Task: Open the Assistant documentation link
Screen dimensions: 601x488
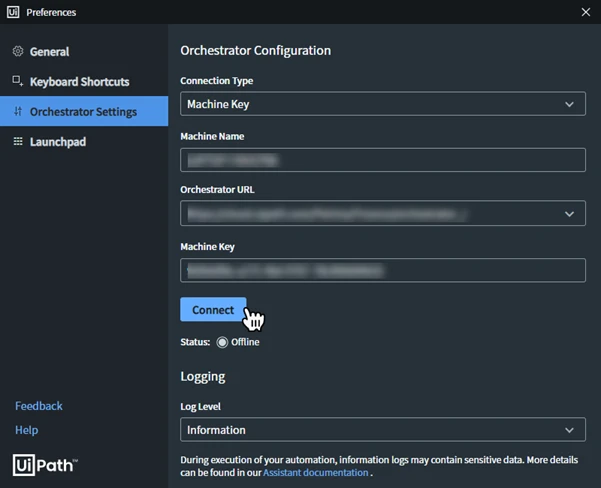Action: (x=315, y=473)
